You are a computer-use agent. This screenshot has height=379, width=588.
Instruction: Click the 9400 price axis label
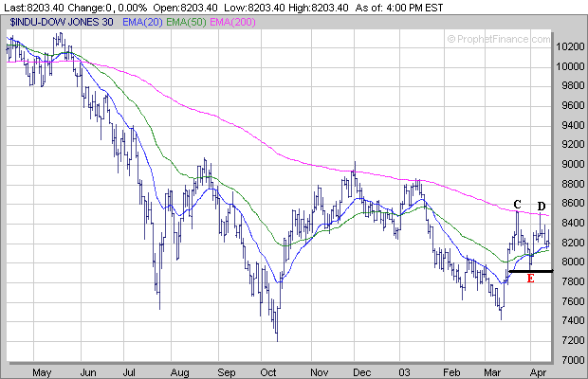(x=573, y=125)
